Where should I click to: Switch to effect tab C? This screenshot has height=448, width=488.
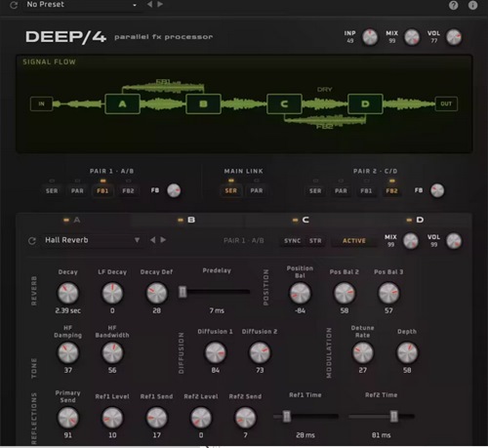tap(301, 220)
